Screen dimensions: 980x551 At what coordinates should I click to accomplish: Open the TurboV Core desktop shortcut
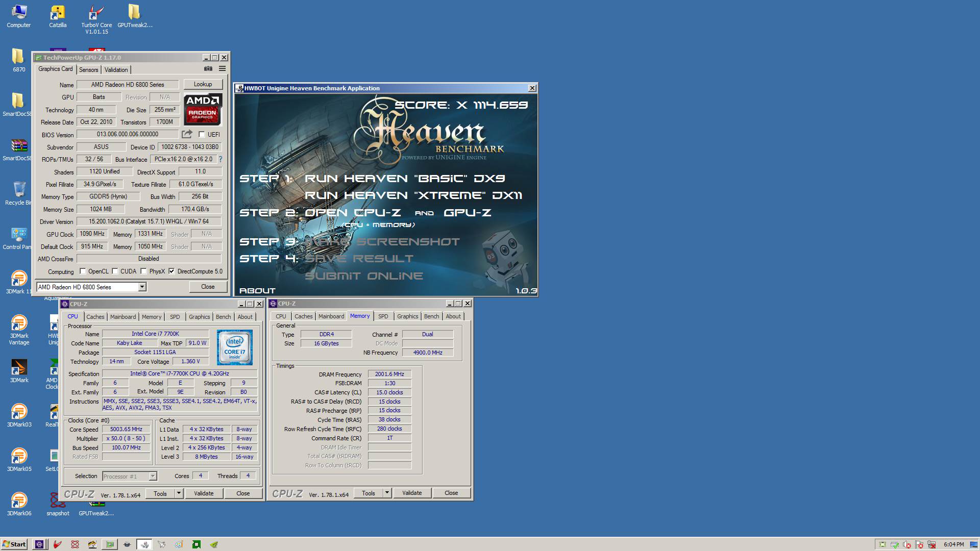coord(96,19)
